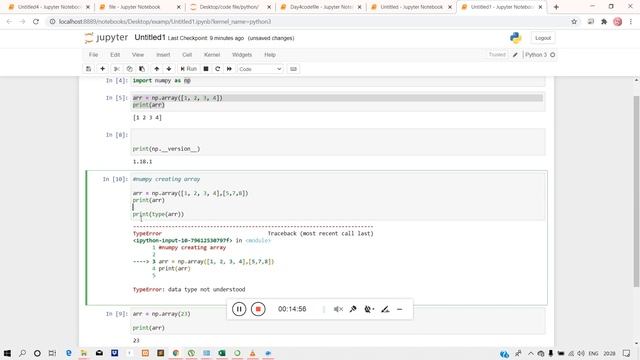Restart kernel and run all cells
This screenshot has width=640, height=360.
pyautogui.click(x=229, y=69)
